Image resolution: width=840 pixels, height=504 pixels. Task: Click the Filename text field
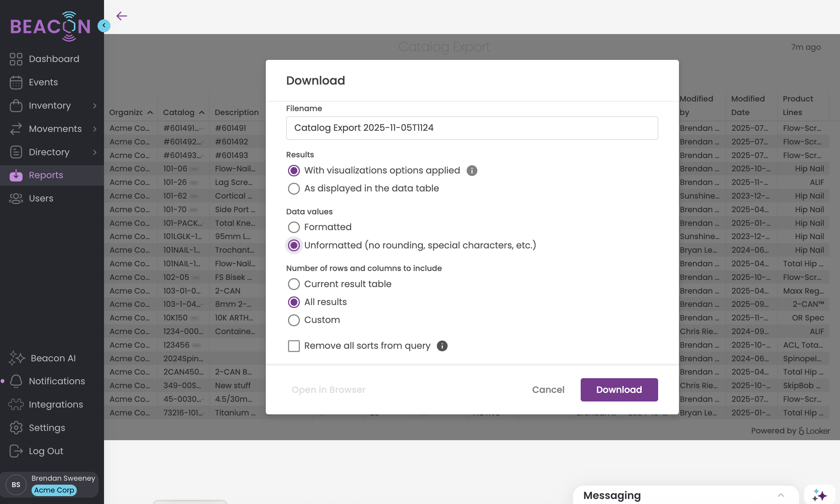(x=472, y=128)
